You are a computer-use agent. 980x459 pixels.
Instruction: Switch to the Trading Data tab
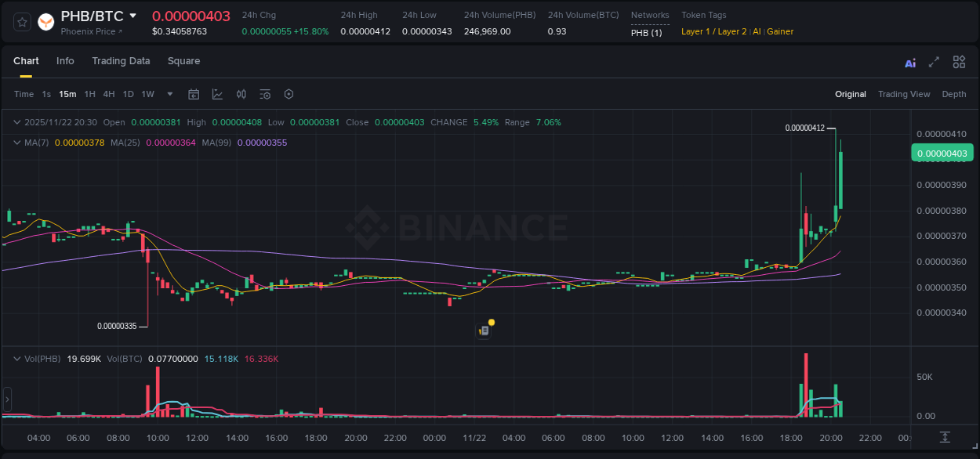[121, 61]
